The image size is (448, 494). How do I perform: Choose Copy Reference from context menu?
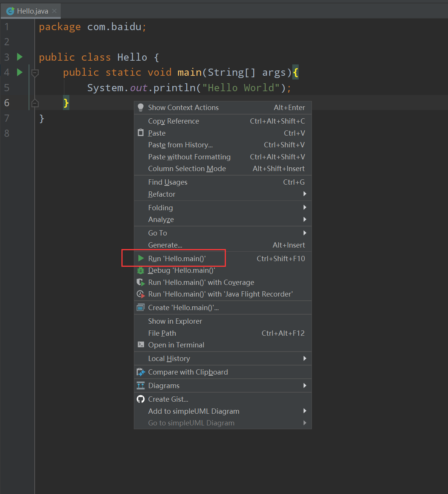222,121
